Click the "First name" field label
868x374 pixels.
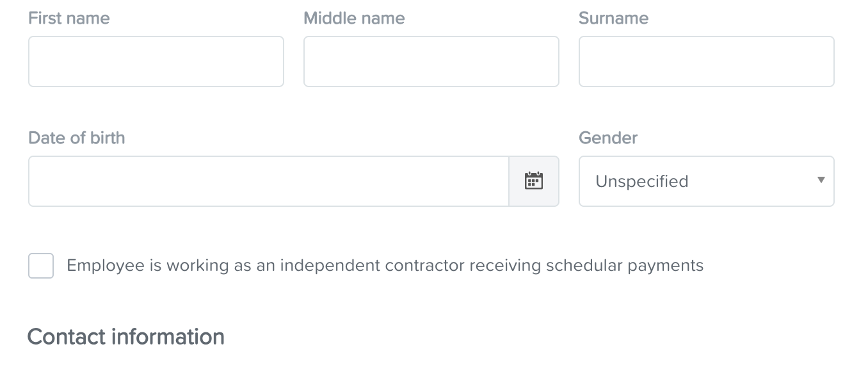point(69,18)
